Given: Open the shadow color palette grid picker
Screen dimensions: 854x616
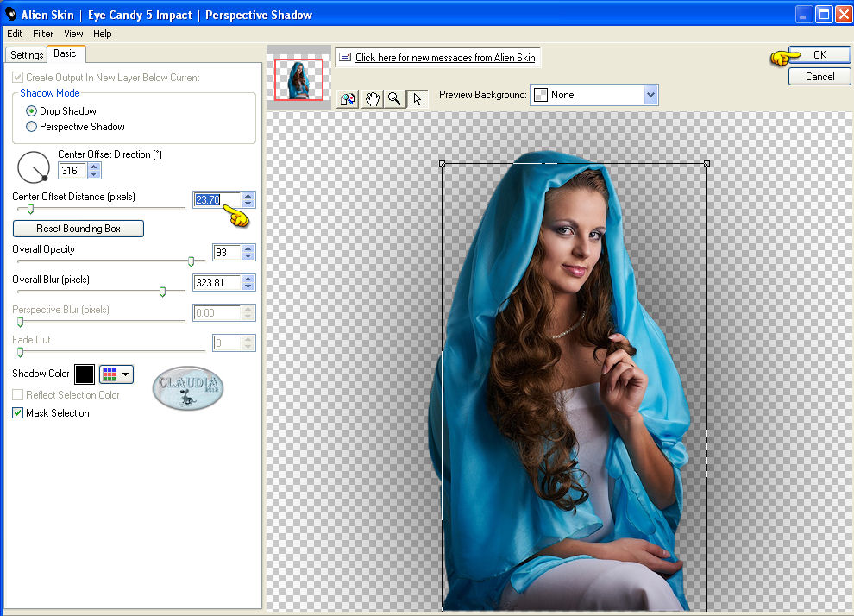Looking at the screenshot, I should point(116,374).
